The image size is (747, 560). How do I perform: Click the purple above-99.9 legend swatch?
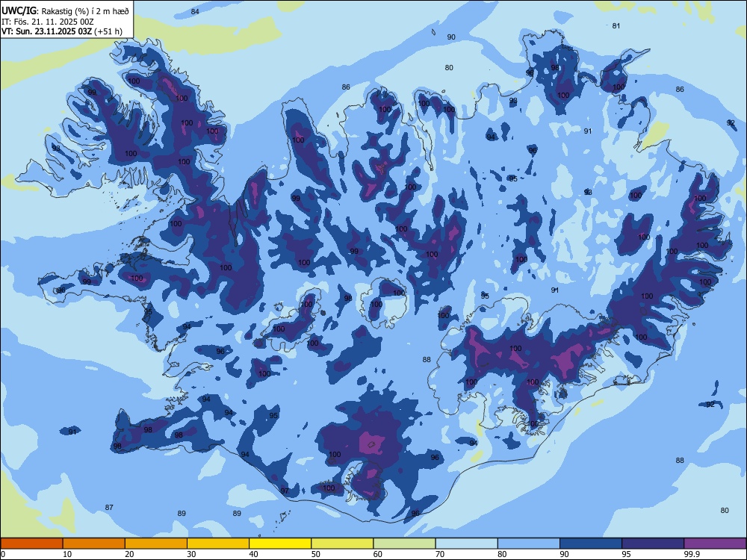click(x=715, y=544)
